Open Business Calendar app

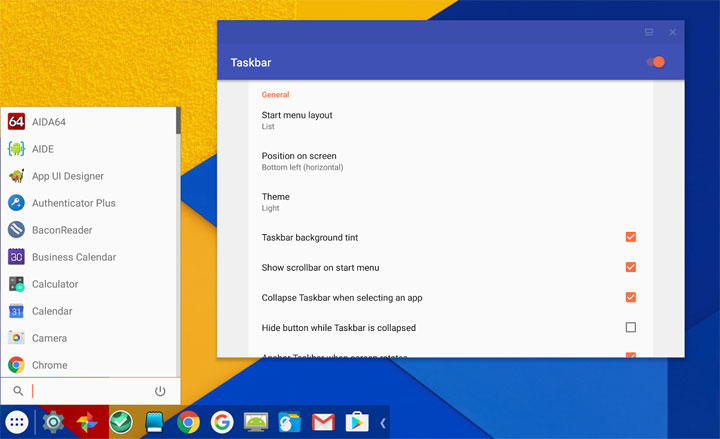click(x=90, y=257)
